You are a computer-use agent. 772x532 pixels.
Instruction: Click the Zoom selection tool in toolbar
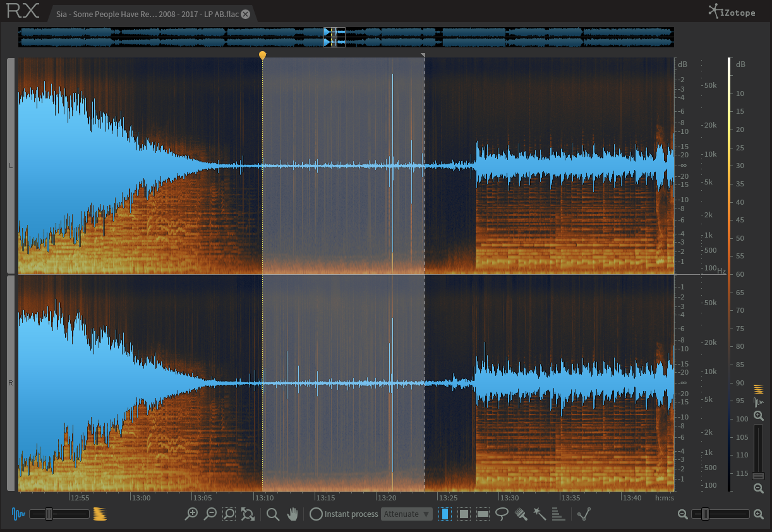[273, 514]
